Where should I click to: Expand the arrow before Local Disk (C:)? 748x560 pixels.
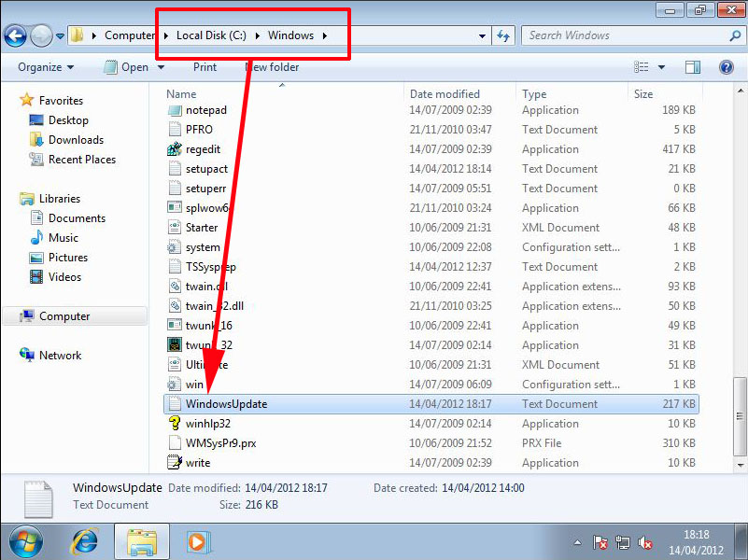166,35
